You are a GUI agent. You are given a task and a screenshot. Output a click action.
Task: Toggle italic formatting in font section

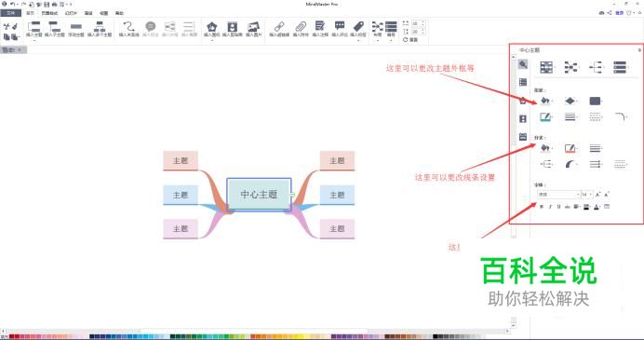(x=550, y=207)
